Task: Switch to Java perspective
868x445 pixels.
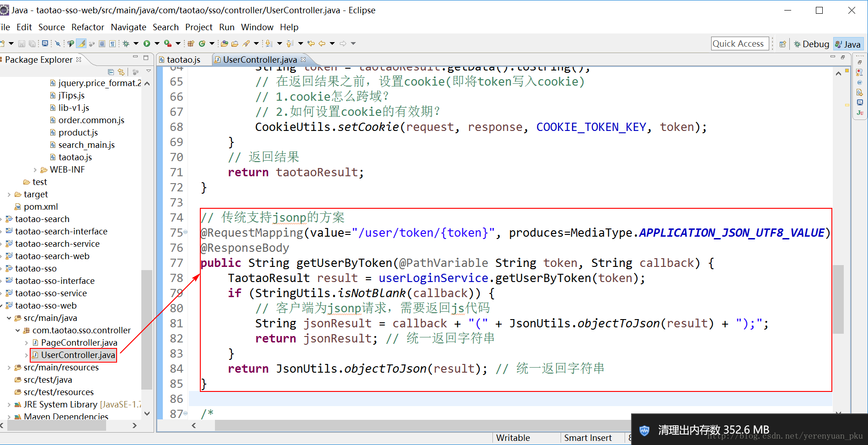Action: 848,44
